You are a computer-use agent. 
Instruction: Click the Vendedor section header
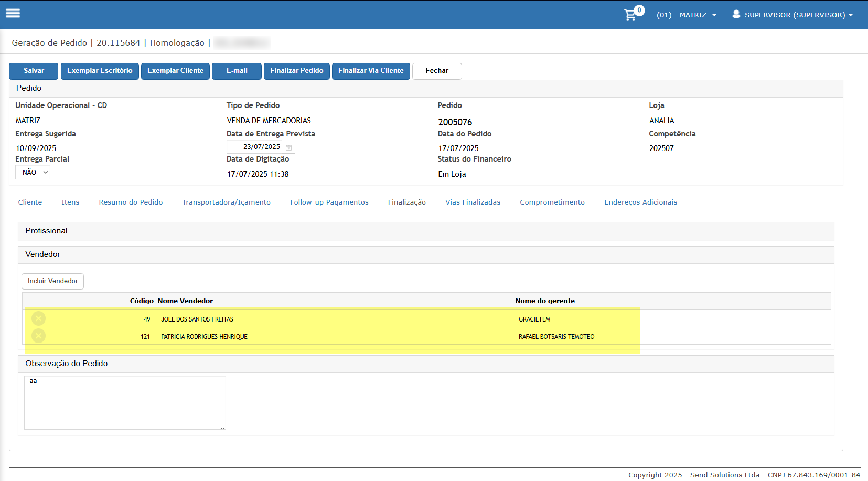click(x=426, y=254)
